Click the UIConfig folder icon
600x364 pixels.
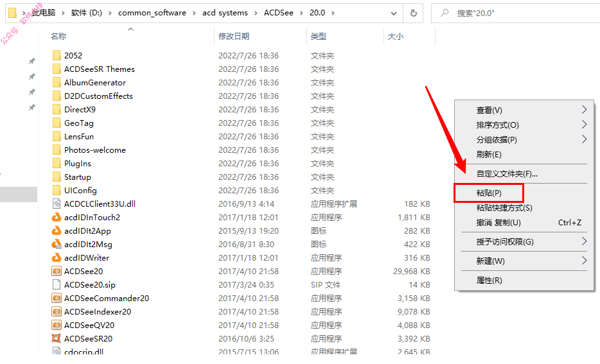coord(57,191)
